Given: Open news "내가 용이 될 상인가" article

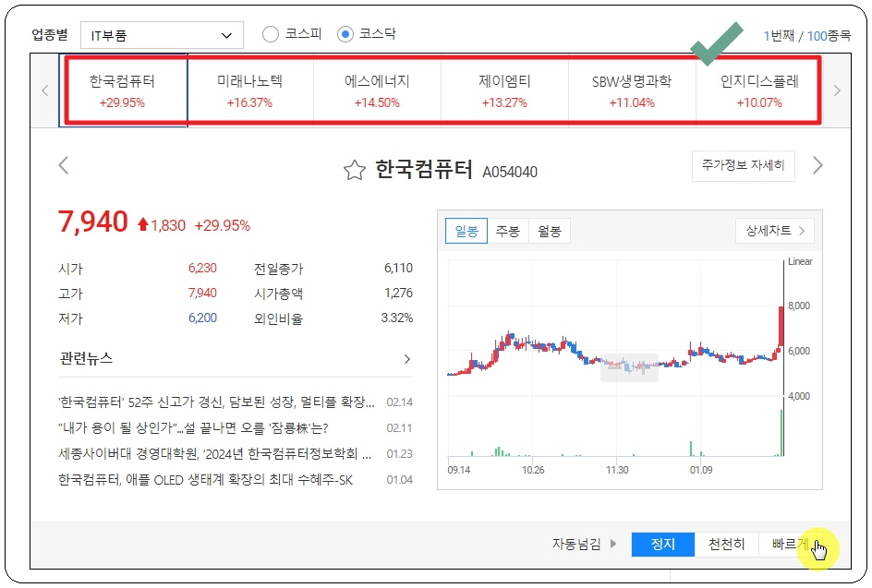Looking at the screenshot, I should 193,428.
